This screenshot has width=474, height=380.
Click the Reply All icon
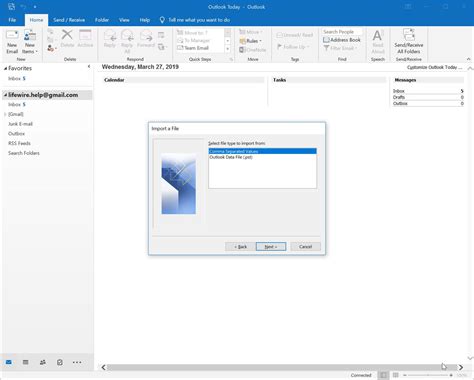click(x=127, y=35)
